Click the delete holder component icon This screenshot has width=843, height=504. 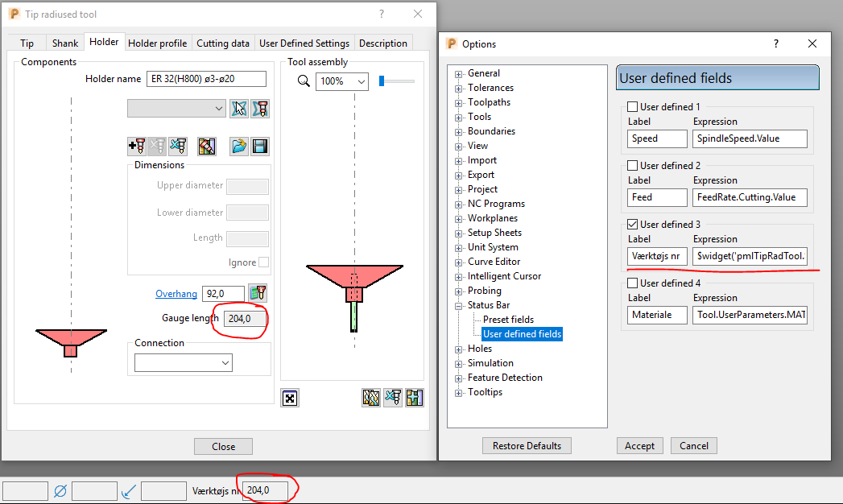pyautogui.click(x=177, y=146)
